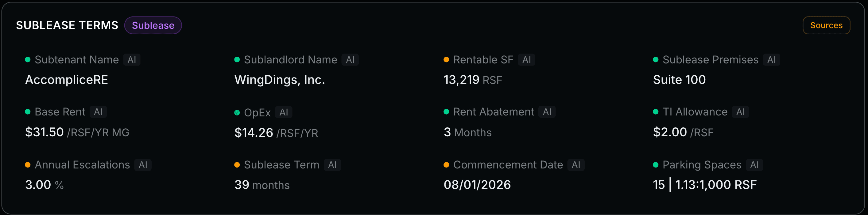Viewport: 868px width, 215px height.
Task: Open the AI badge on Rent Abatement
Action: (x=547, y=112)
